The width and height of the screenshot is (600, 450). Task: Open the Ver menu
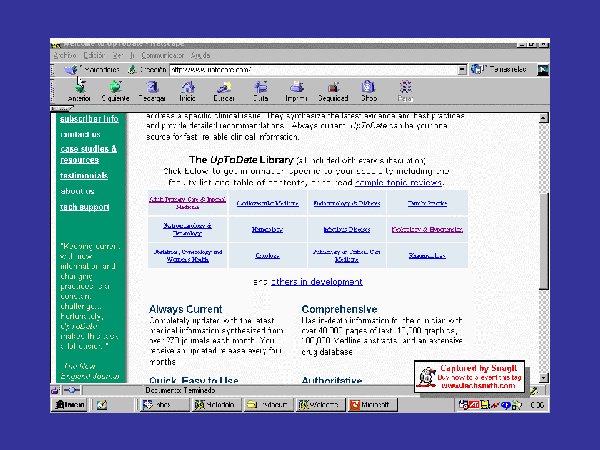[x=117, y=55]
